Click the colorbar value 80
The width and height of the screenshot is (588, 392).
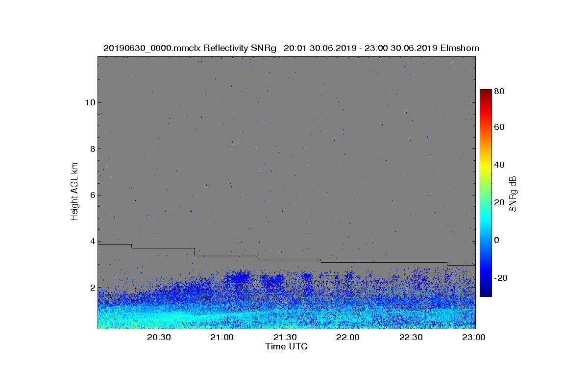(500, 91)
